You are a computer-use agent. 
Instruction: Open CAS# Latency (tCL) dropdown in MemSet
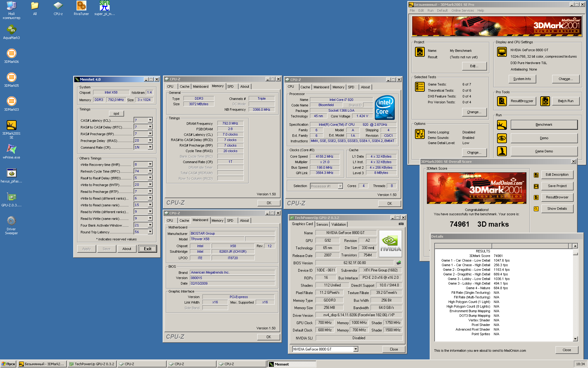click(150, 120)
